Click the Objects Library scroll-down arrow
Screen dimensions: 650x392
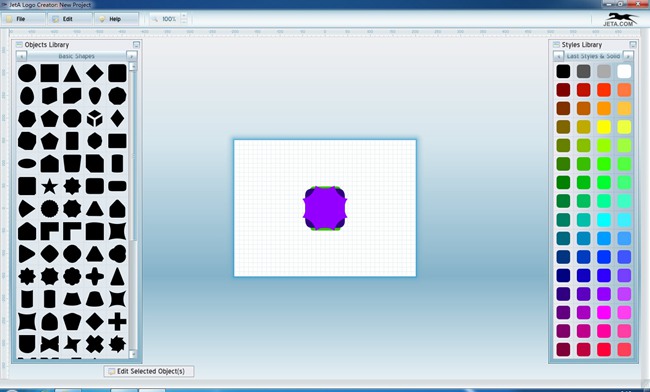click(133, 353)
